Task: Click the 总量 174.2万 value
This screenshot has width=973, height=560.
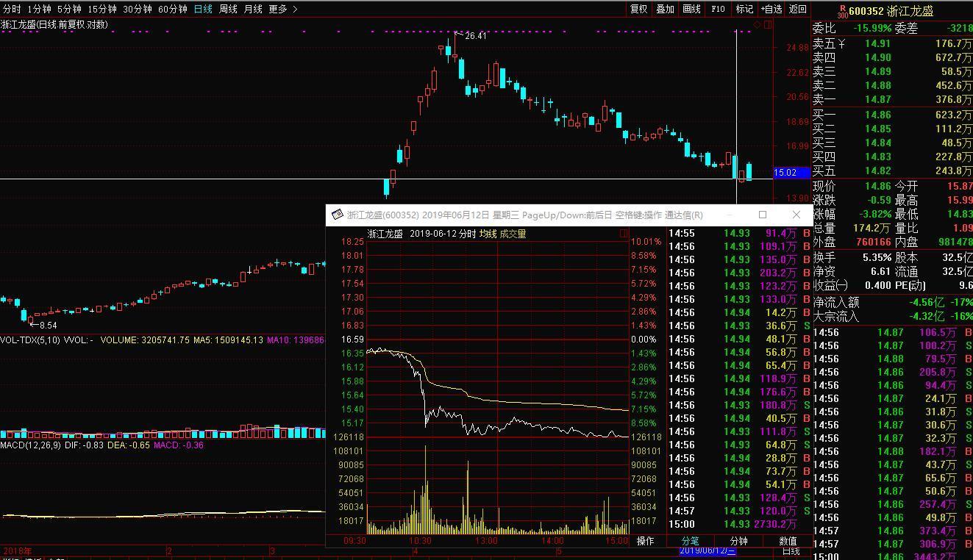Action: pyautogui.click(x=872, y=229)
